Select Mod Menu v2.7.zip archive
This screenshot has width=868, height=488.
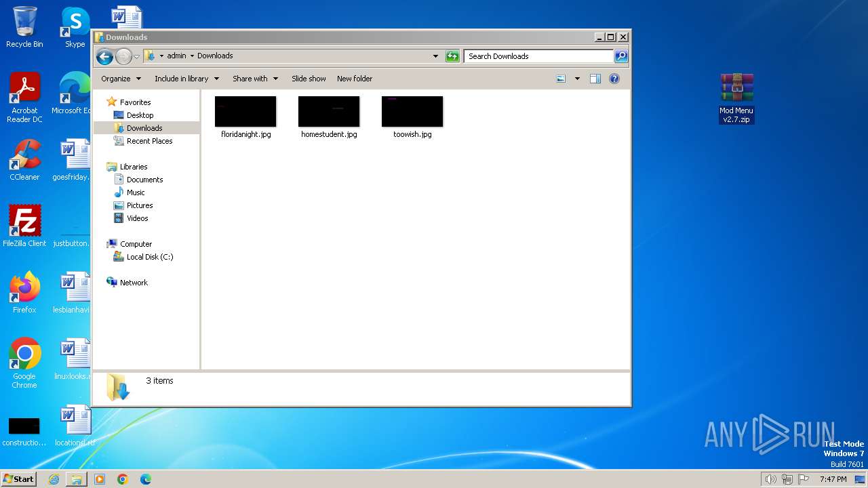[x=736, y=99]
